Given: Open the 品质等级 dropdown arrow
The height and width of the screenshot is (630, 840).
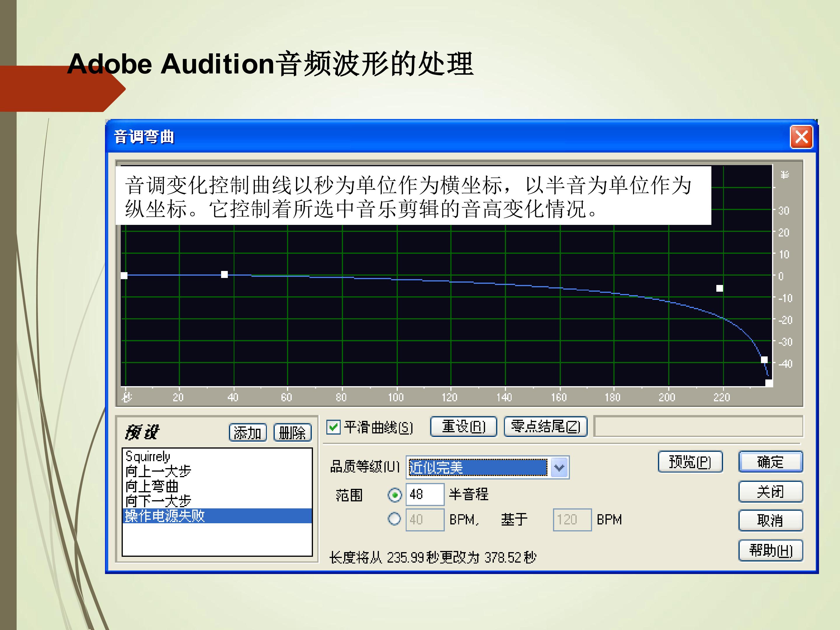Looking at the screenshot, I should click(x=559, y=468).
